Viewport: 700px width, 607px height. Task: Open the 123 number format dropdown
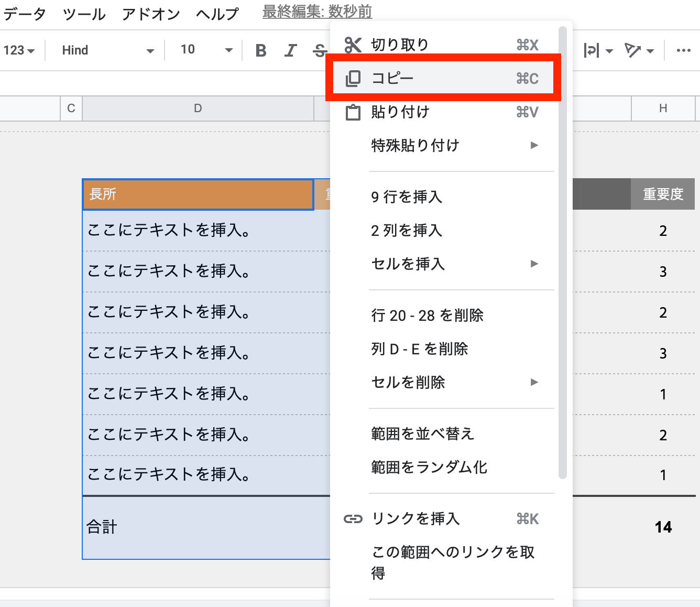click(x=19, y=50)
